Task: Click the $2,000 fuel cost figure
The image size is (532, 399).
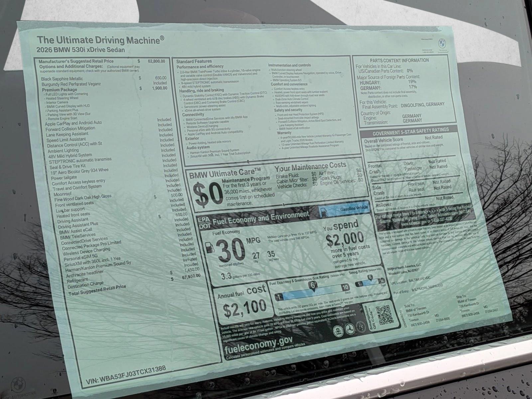Action: [345, 238]
